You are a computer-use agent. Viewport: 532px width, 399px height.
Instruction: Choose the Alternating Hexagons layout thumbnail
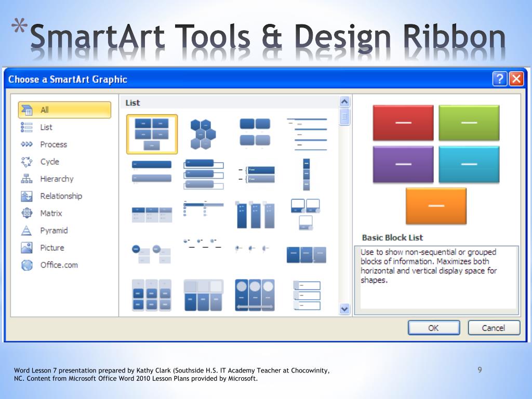click(x=203, y=135)
